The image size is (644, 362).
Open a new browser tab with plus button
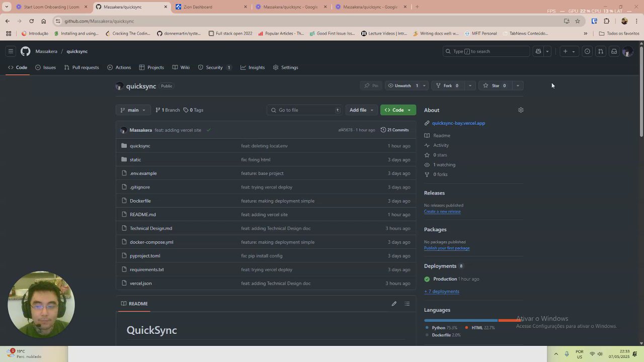pos(417,7)
